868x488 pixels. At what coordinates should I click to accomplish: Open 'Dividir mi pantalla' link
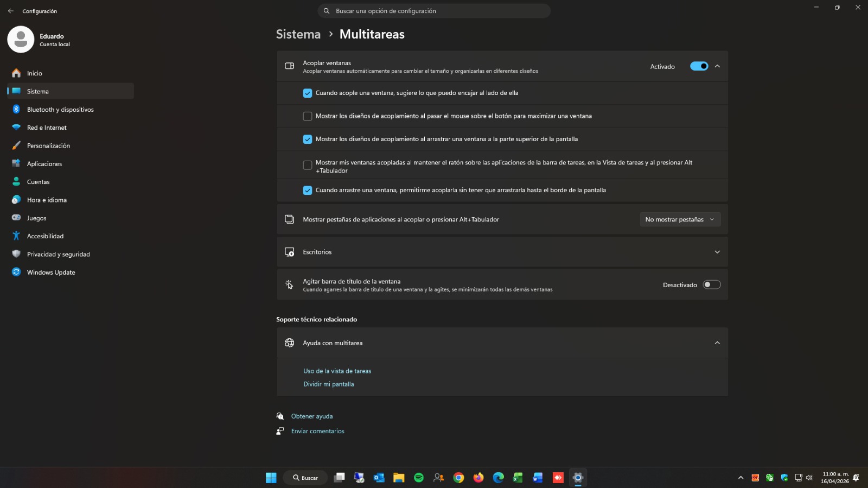coord(329,384)
